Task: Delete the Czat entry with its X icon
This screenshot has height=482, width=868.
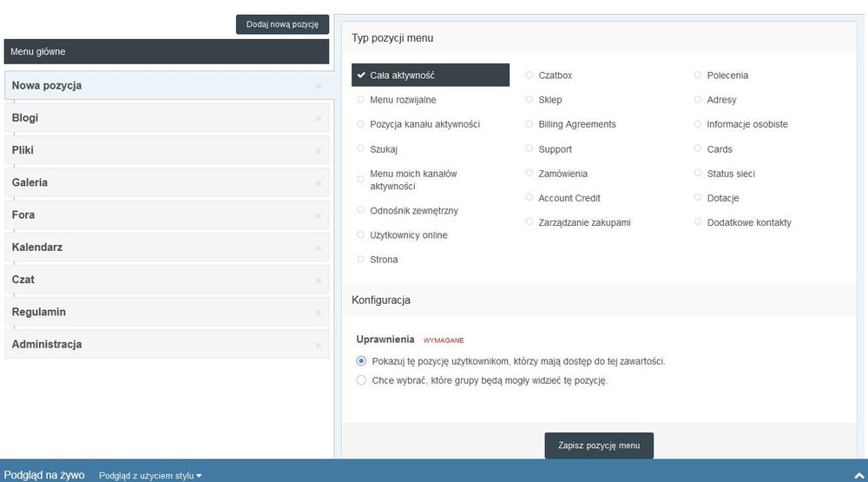Action: (x=319, y=281)
